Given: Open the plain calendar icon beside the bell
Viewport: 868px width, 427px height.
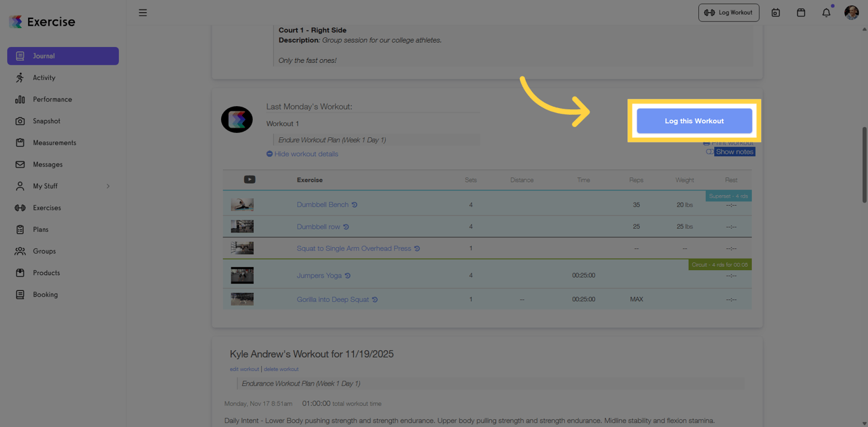Looking at the screenshot, I should 801,13.
